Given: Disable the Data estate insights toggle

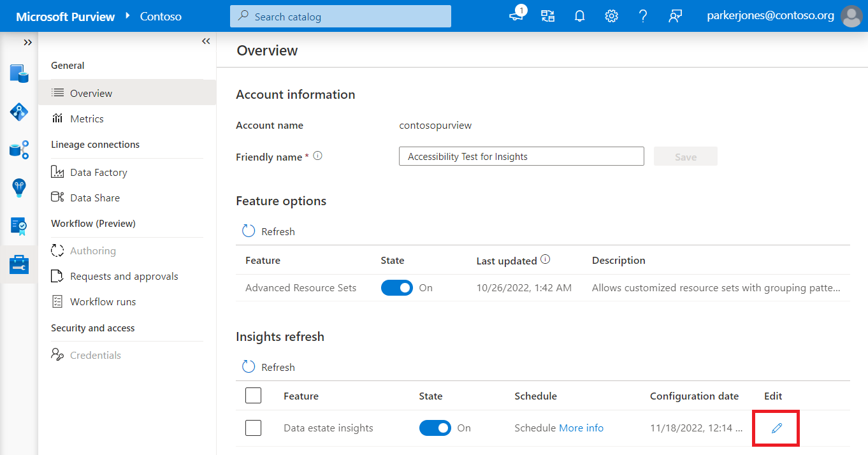Looking at the screenshot, I should (x=435, y=428).
